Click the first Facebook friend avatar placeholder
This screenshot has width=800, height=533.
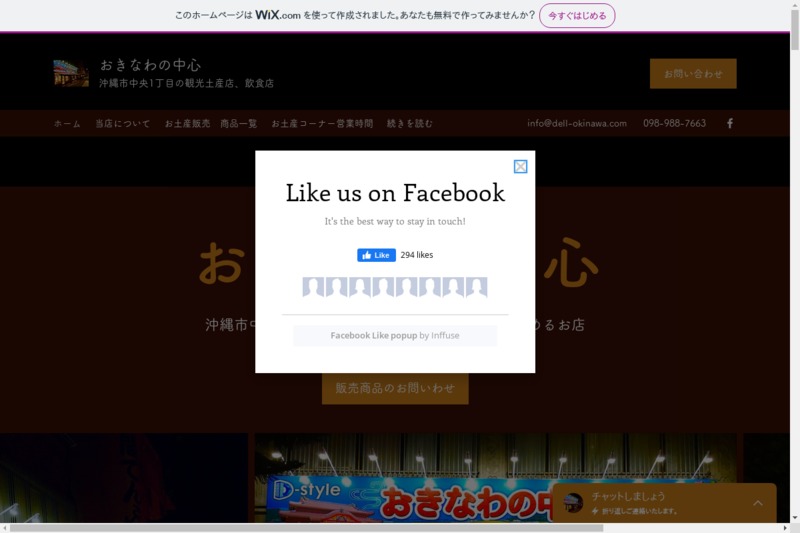click(313, 288)
